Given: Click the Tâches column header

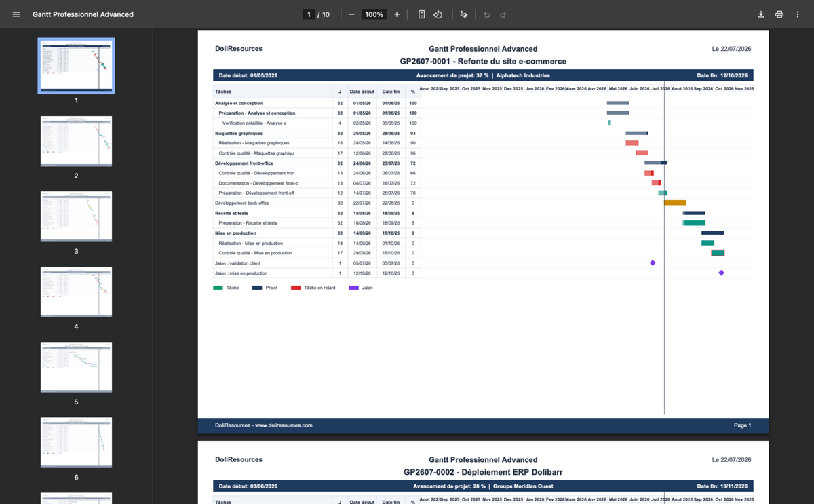Looking at the screenshot, I should (x=272, y=91).
